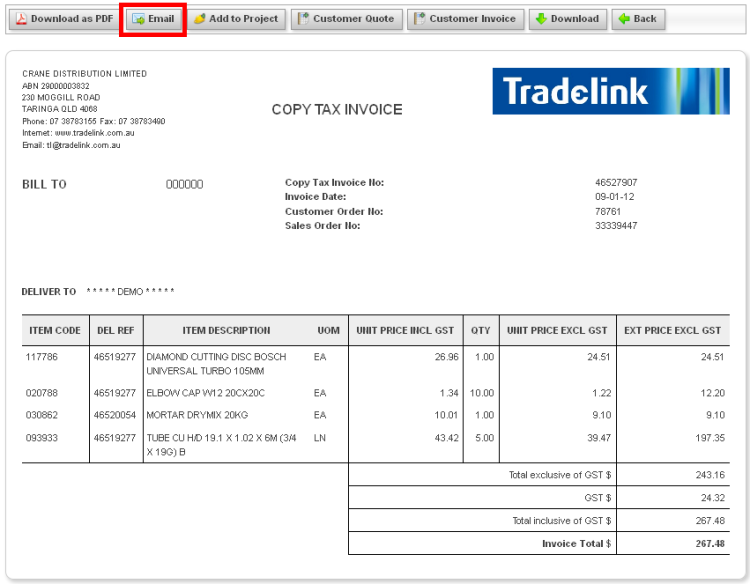Select sales order number 33339447
The image size is (750, 584).
[x=616, y=226]
